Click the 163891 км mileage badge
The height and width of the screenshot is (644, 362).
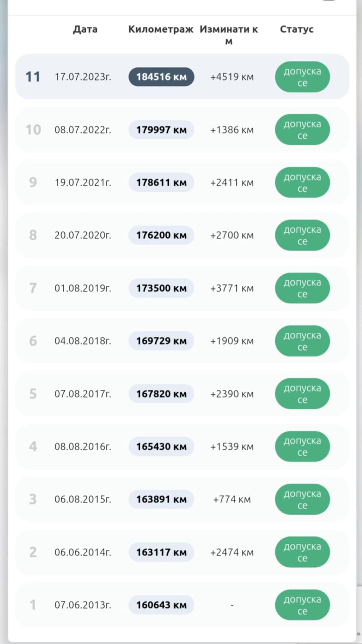click(161, 499)
